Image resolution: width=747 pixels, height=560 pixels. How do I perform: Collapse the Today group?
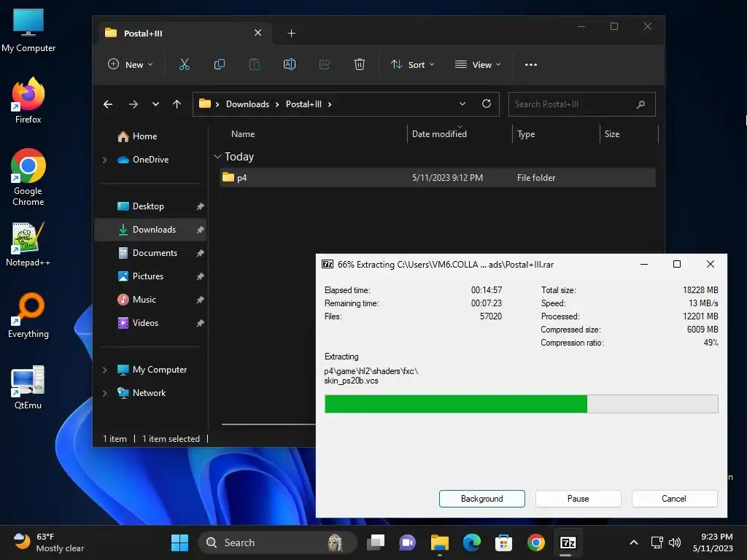(217, 157)
